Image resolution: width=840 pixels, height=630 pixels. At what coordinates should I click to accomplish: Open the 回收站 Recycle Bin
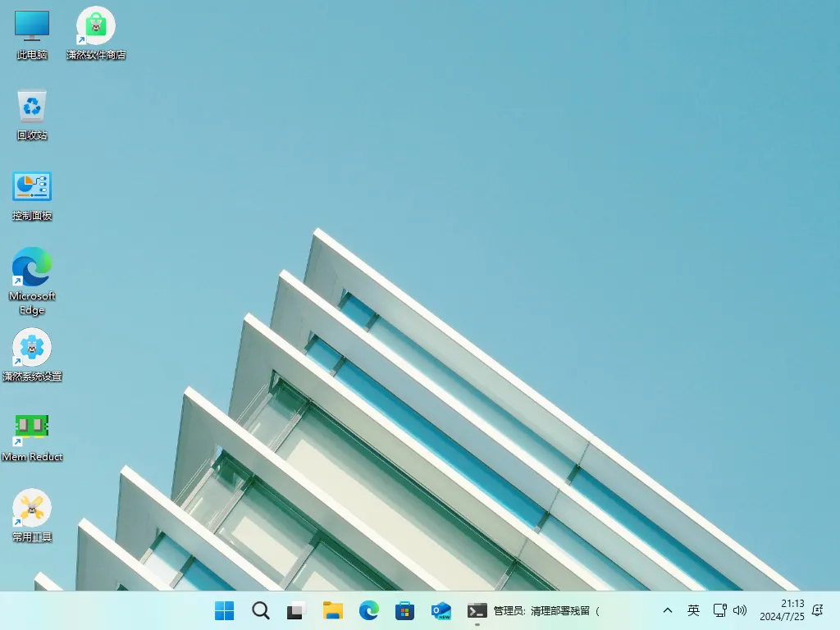[x=30, y=111]
